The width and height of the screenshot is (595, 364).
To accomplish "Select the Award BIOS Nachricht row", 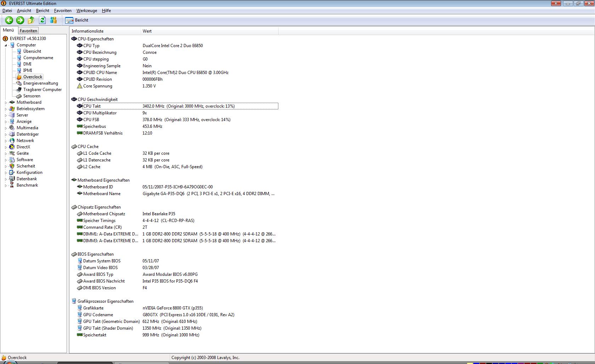I will pos(177,281).
